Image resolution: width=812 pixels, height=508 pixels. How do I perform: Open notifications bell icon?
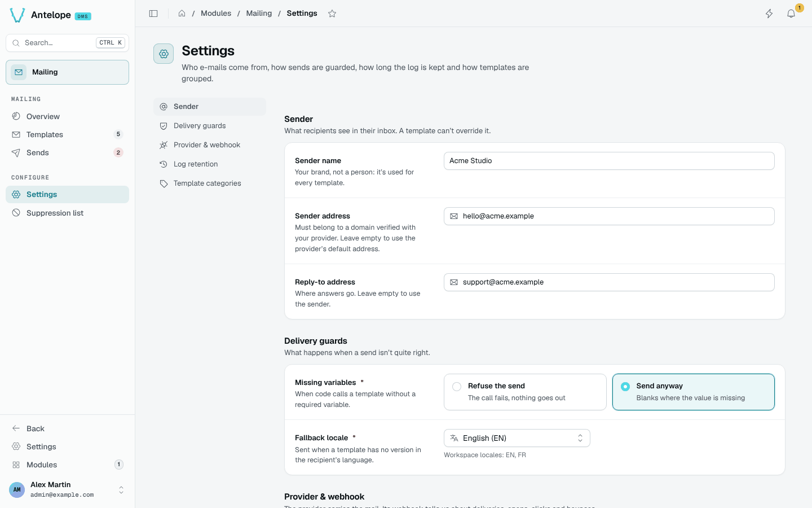coord(791,14)
